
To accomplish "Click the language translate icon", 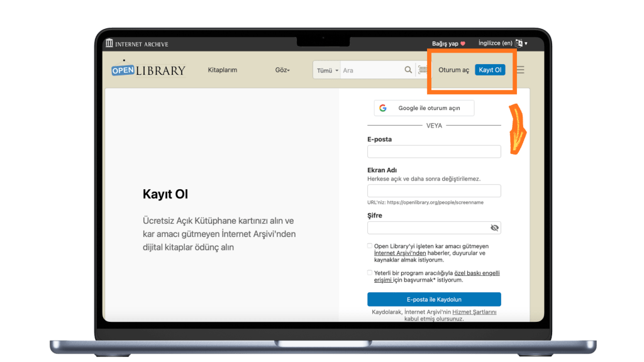I will [519, 43].
